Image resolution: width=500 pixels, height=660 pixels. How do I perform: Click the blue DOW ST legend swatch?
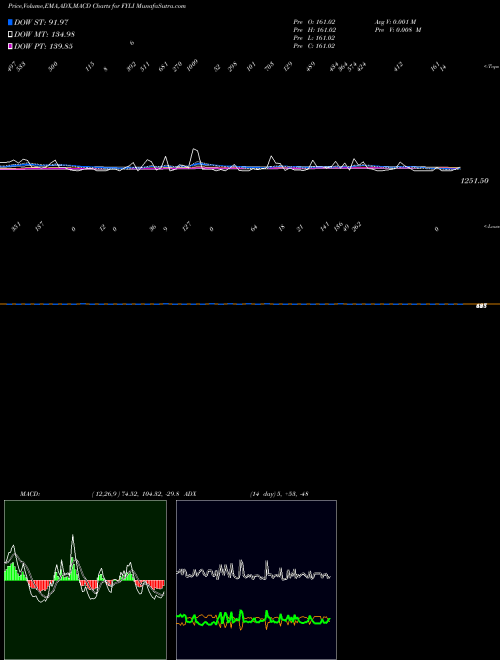[10, 22]
